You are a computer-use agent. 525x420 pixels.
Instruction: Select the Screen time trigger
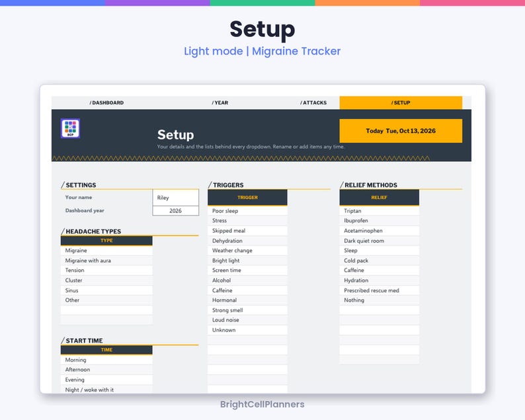(x=247, y=271)
